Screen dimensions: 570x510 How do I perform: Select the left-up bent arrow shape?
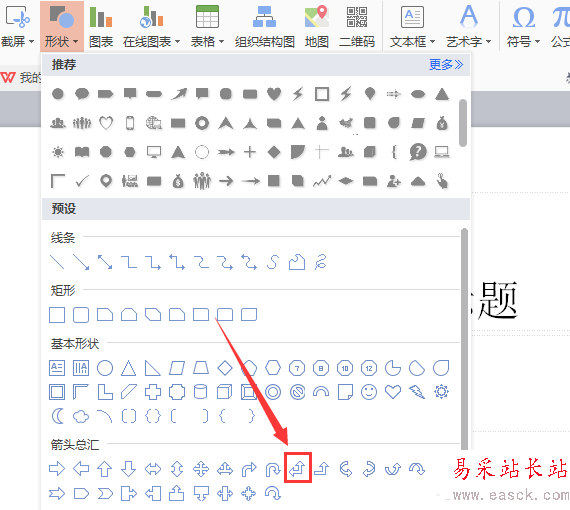tap(297, 468)
